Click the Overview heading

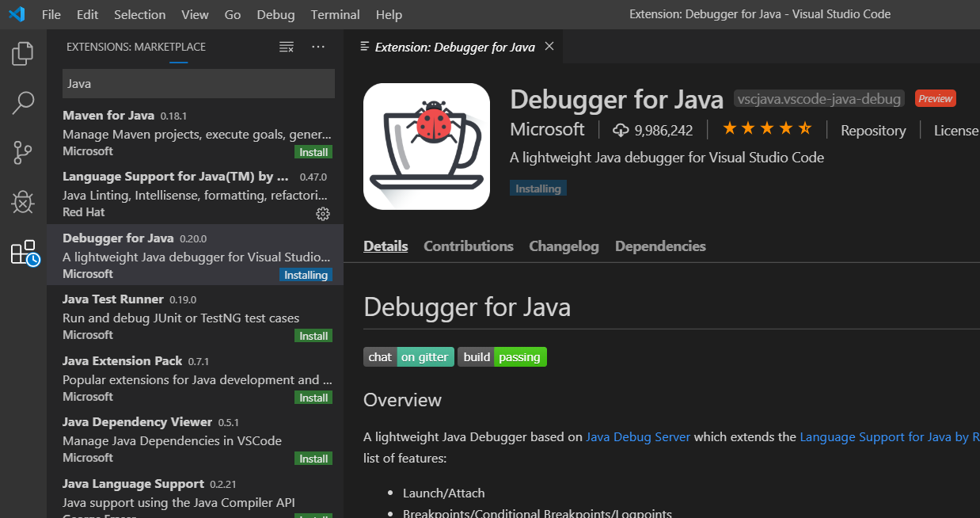402,400
